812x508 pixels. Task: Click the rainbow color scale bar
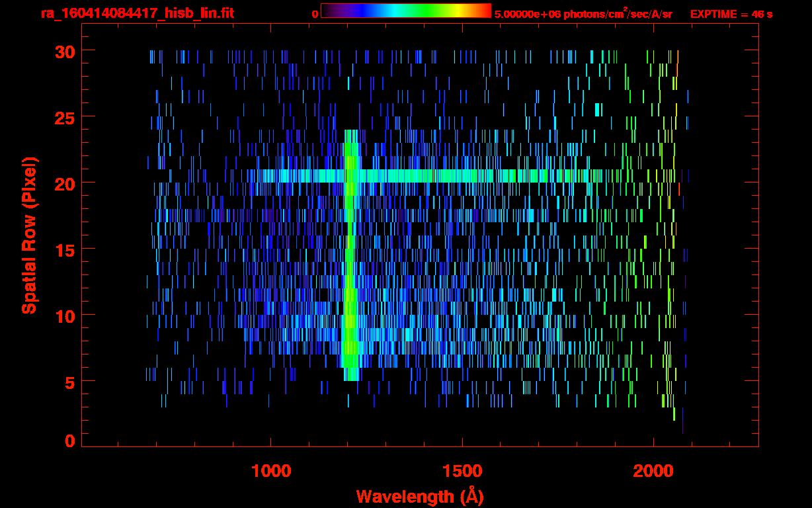point(405,11)
